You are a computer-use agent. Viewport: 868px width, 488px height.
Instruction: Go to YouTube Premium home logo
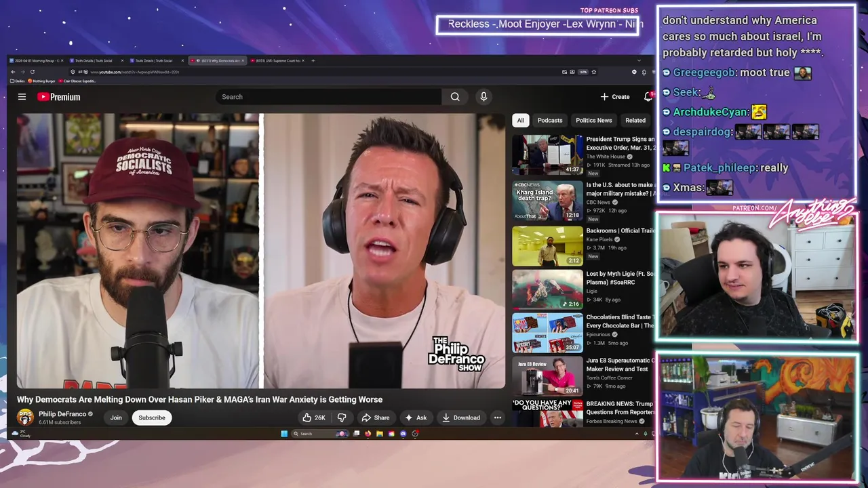coord(59,97)
